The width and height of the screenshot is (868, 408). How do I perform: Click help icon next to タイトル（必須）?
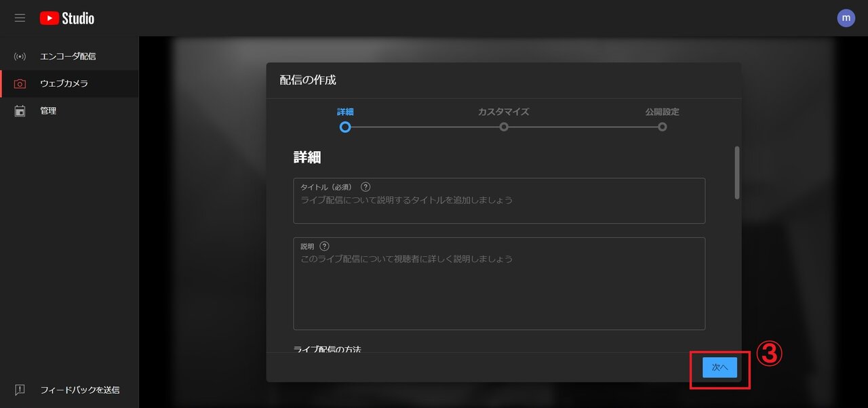click(x=366, y=187)
